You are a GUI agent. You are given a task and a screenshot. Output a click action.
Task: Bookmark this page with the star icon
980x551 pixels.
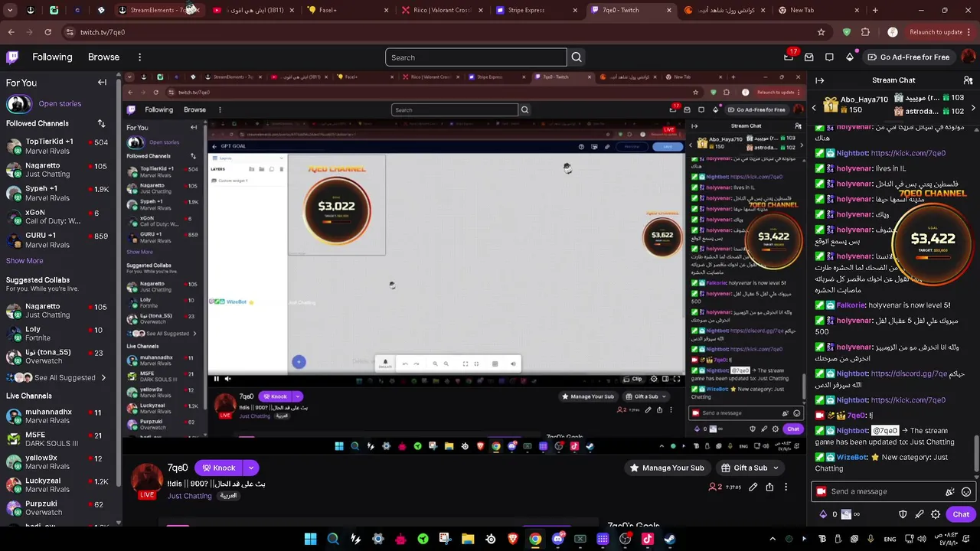click(821, 32)
